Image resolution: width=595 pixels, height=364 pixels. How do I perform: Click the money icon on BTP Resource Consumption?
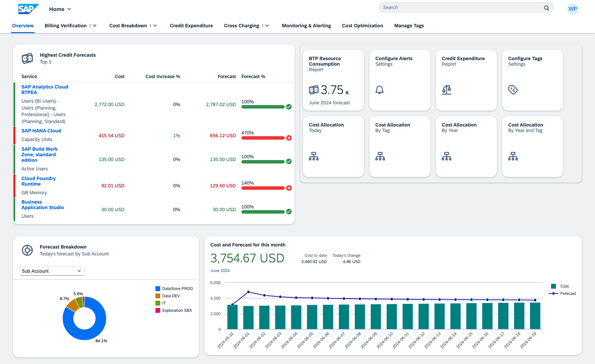point(314,90)
